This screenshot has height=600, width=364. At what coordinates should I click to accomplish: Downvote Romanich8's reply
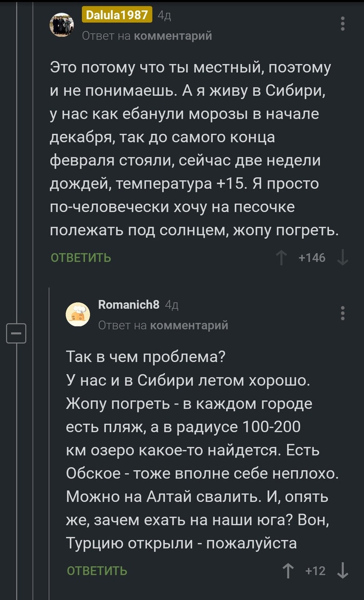[343, 571]
